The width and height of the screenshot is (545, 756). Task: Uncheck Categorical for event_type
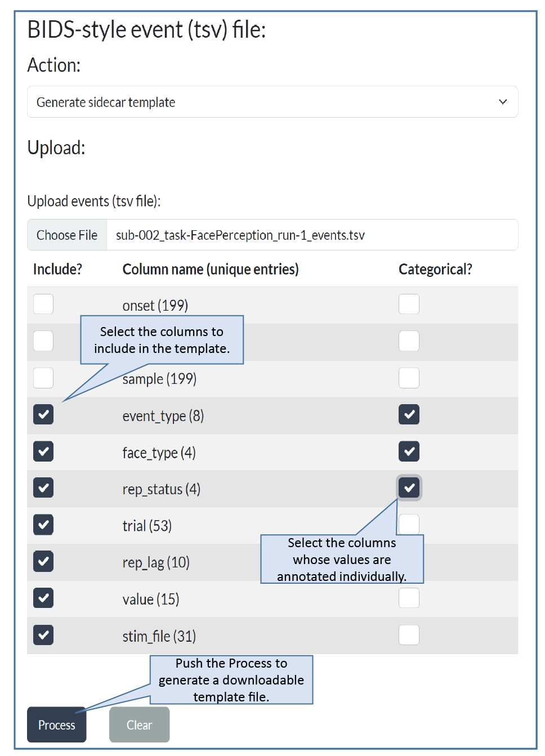[x=409, y=414]
